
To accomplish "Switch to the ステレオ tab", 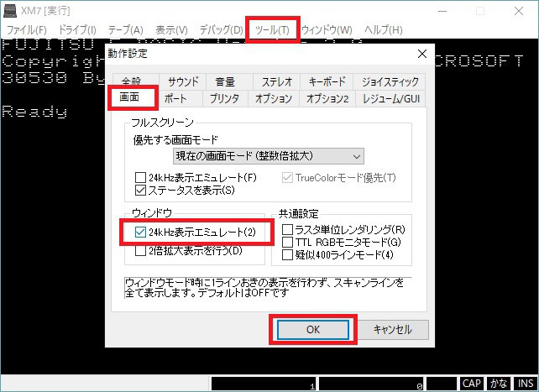I will (277, 81).
